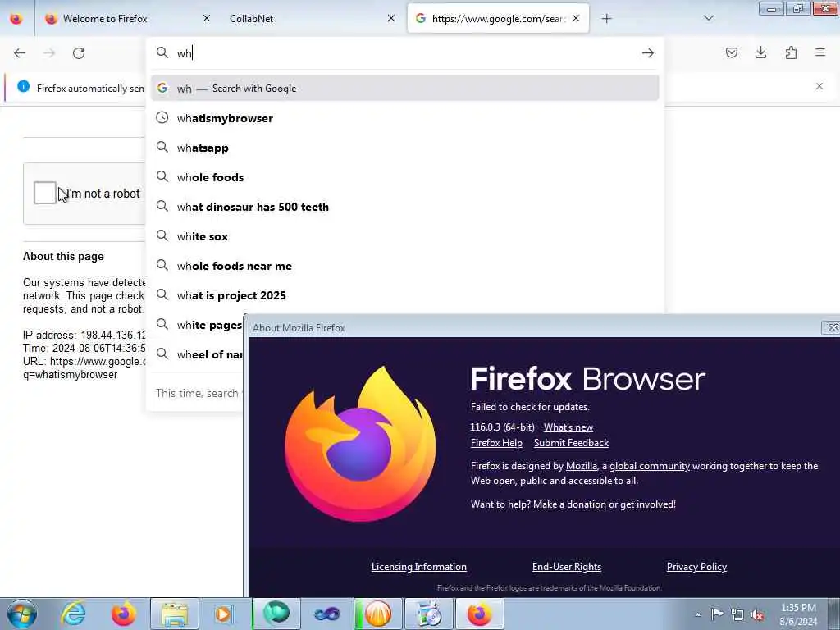Open the Firefox Help link
The image size is (840, 630).
pos(496,442)
